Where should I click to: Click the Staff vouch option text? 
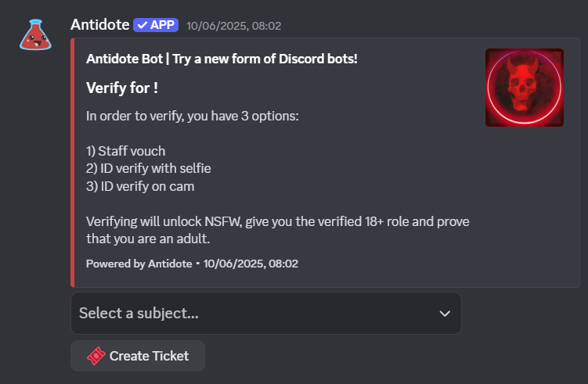point(125,151)
